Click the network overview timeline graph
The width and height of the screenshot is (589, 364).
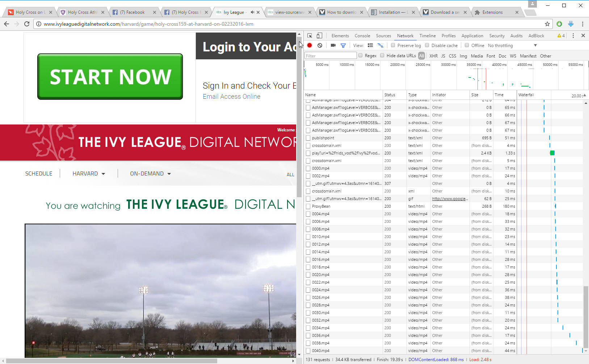coord(446,75)
